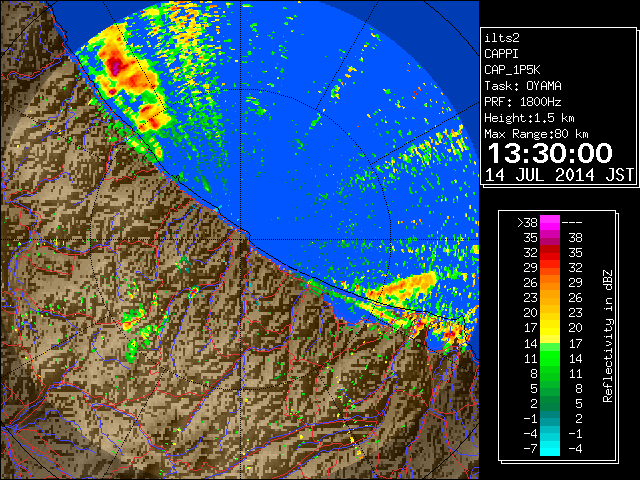Click the radar center where range lines converge
640x480 pixels.
(x=240, y=239)
